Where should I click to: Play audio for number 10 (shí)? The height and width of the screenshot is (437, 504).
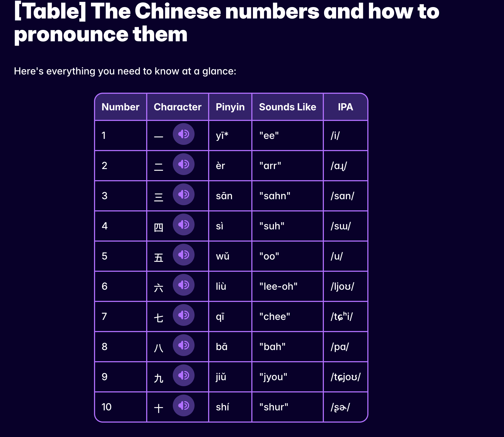(184, 405)
